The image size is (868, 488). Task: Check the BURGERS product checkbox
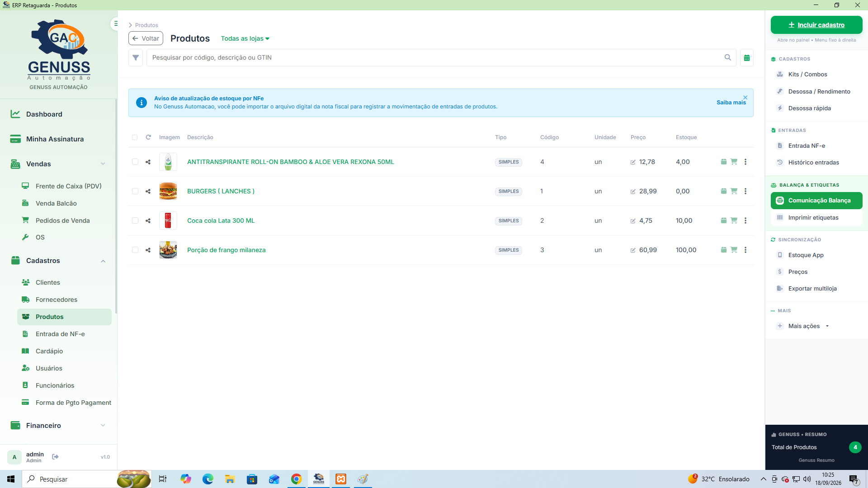(135, 191)
